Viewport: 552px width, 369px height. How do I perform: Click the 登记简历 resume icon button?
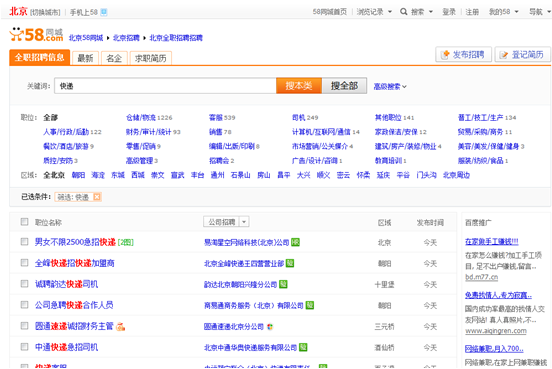pos(522,55)
